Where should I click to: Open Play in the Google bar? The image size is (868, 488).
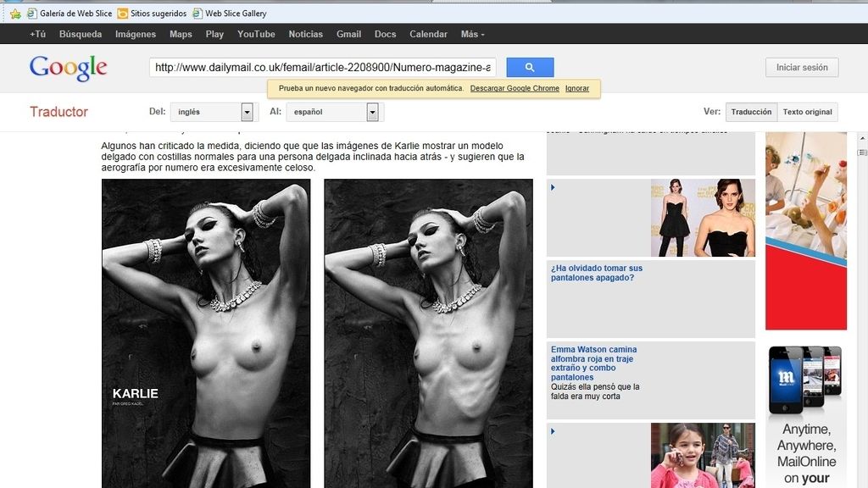click(x=214, y=34)
